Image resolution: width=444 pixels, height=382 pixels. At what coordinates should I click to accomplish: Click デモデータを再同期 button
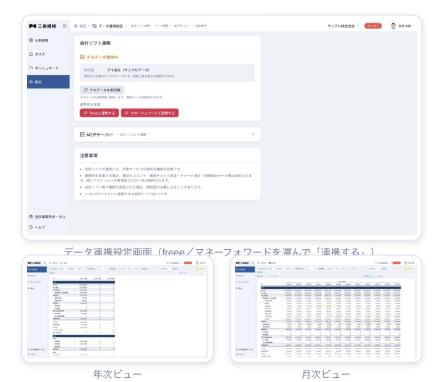tap(102, 90)
